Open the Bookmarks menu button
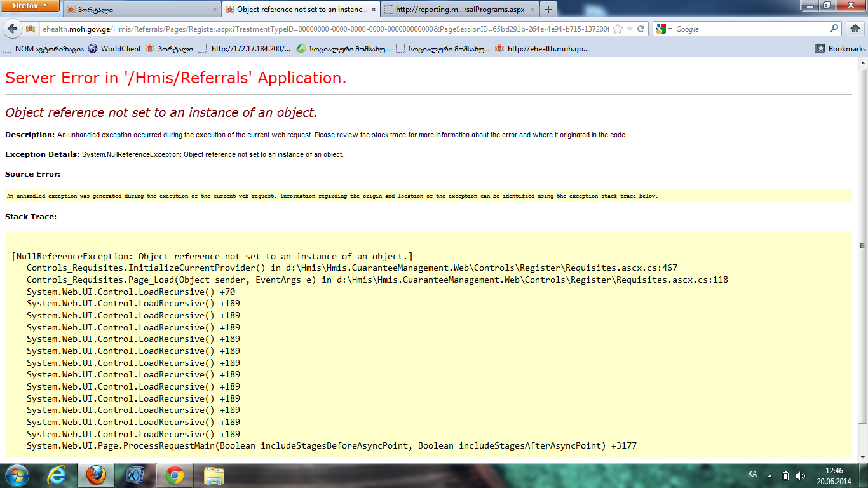 pyautogui.click(x=840, y=48)
